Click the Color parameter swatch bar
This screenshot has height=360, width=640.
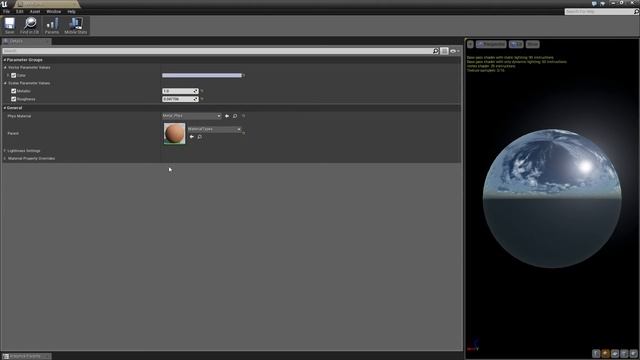pos(202,76)
